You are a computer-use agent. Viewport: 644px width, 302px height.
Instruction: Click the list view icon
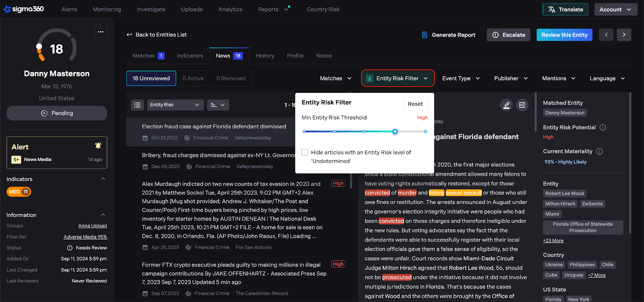[137, 105]
